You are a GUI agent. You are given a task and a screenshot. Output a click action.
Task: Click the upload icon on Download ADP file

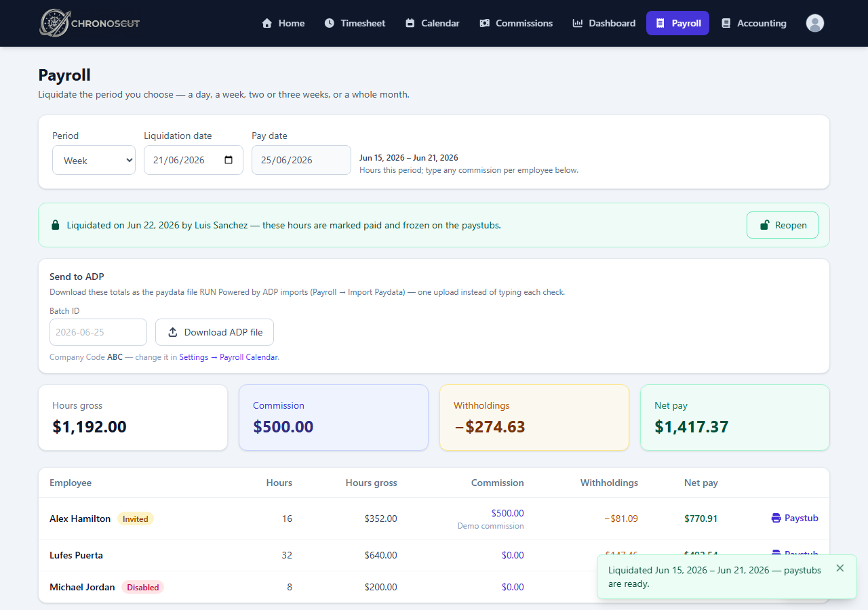click(x=173, y=332)
